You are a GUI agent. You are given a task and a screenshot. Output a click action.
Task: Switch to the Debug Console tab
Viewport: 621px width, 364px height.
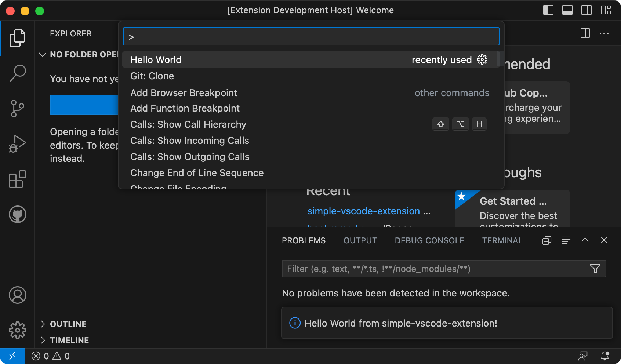[429, 240]
